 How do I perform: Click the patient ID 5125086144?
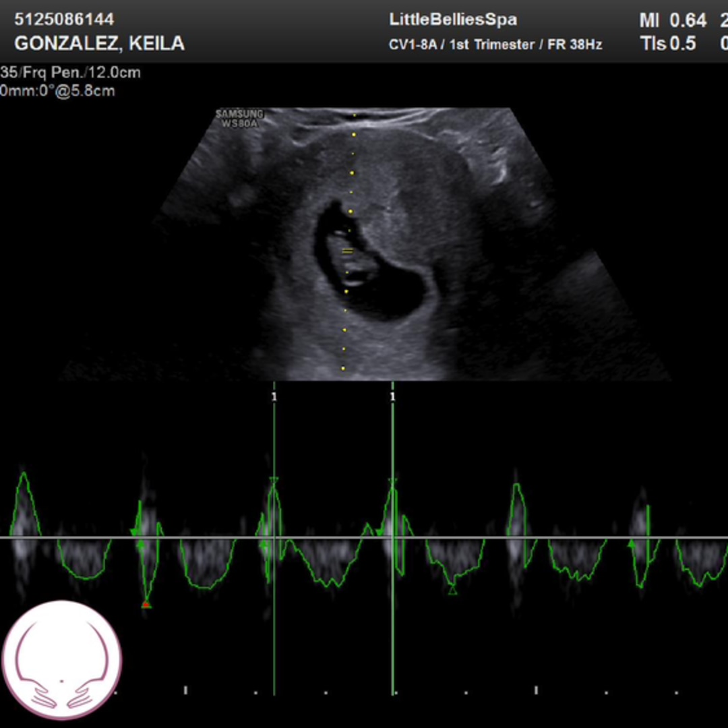pyautogui.click(x=64, y=19)
